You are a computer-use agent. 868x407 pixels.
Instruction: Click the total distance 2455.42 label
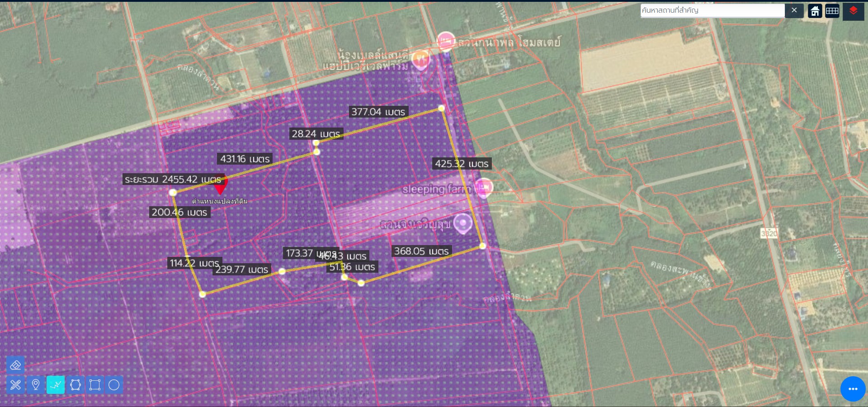[x=173, y=180]
